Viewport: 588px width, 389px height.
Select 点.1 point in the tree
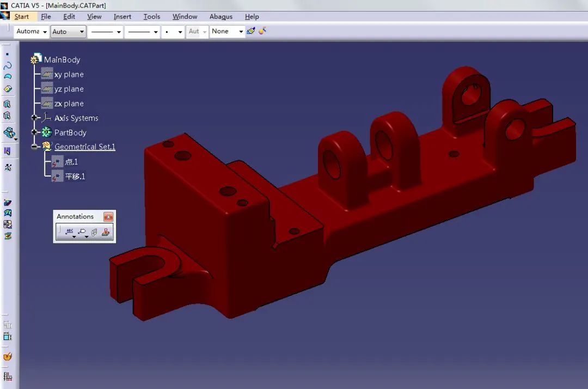[71, 162]
